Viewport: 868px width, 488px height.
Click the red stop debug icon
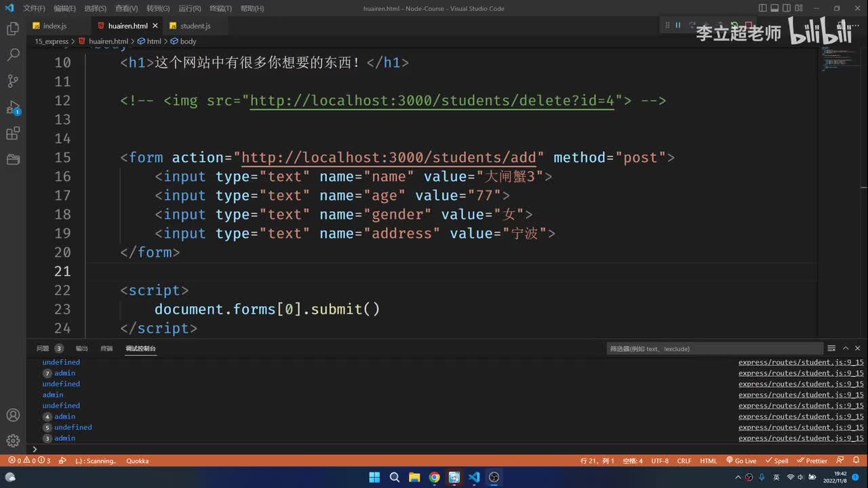[x=748, y=25]
